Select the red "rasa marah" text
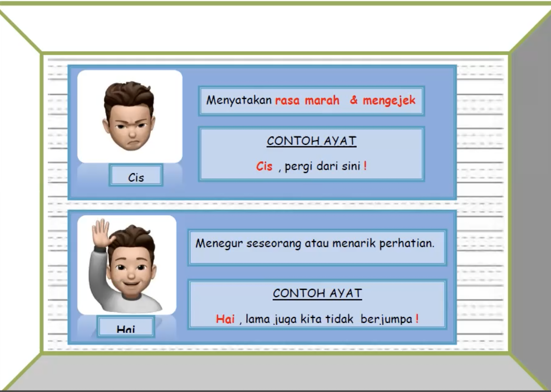 point(307,100)
